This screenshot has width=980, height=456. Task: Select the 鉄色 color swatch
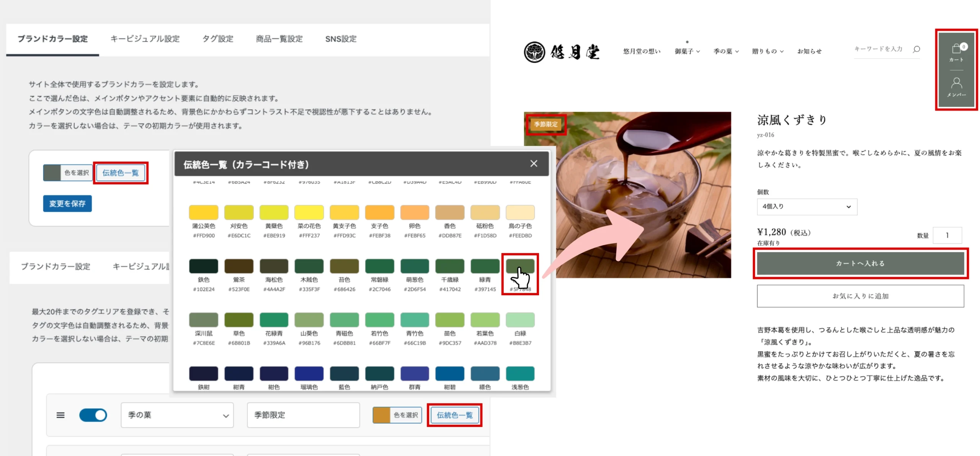pyautogui.click(x=203, y=266)
